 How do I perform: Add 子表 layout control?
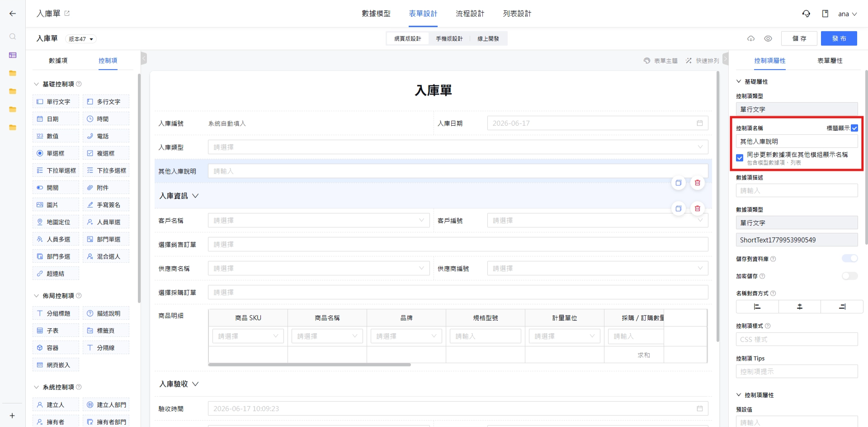click(x=56, y=331)
